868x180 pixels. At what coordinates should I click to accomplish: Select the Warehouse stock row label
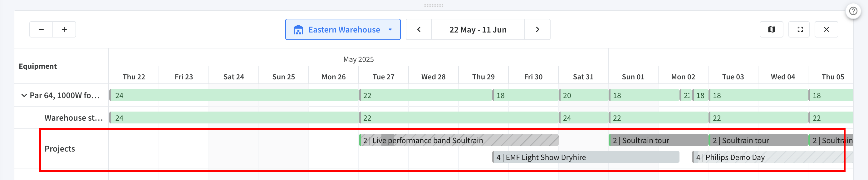[73, 118]
